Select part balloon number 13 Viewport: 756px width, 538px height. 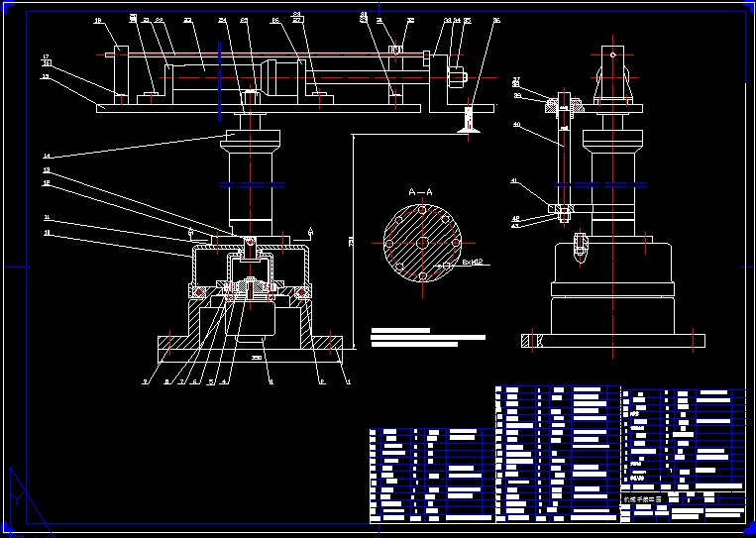click(47, 170)
